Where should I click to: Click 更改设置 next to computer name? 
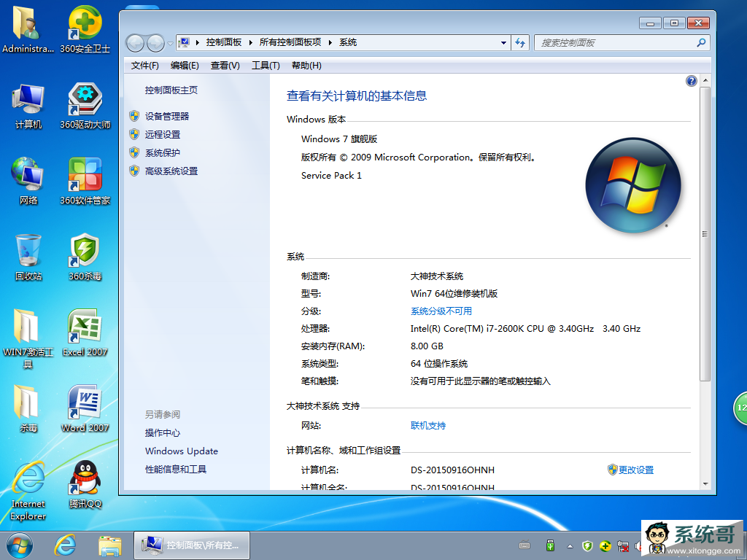(636, 470)
